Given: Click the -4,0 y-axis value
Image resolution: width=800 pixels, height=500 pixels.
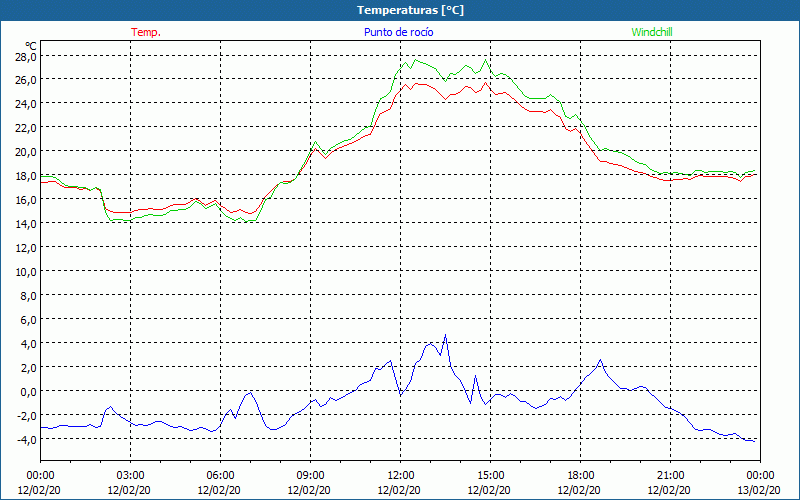Looking at the screenshot, I should point(27,439).
